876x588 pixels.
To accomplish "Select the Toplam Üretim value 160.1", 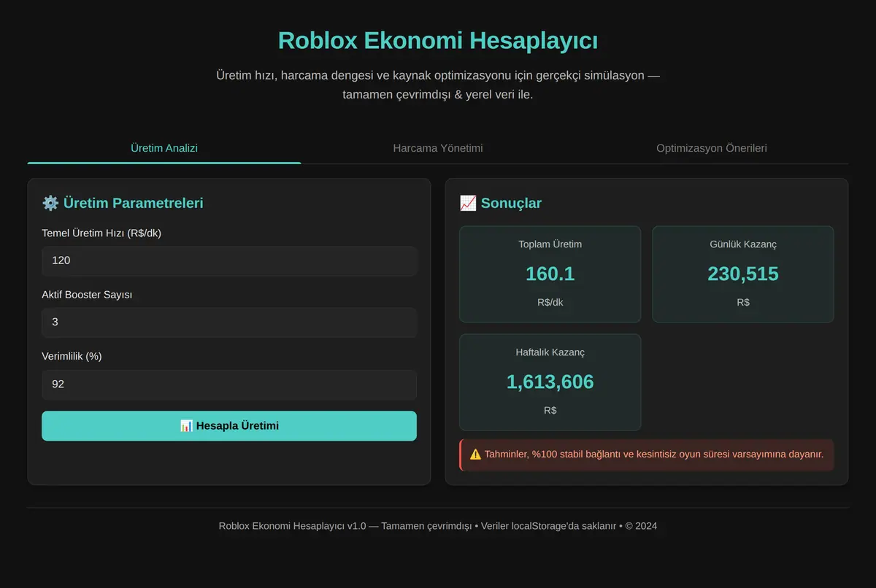I will (550, 274).
